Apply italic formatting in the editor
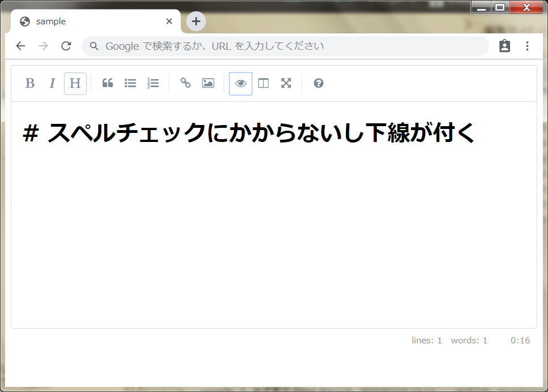The width and height of the screenshot is (548, 392). 52,83
